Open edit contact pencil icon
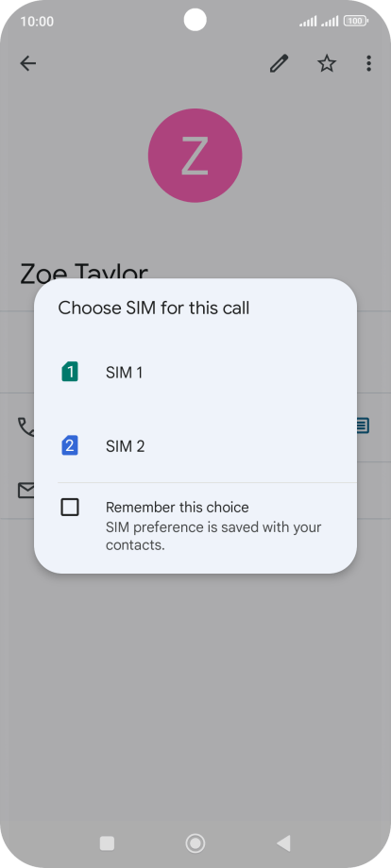The image size is (391, 868). click(x=280, y=63)
